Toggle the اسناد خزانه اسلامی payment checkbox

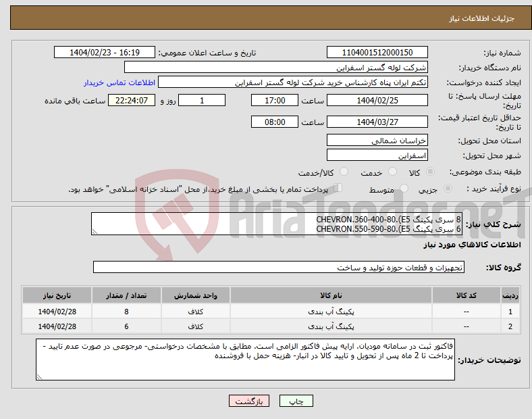(x=338, y=188)
